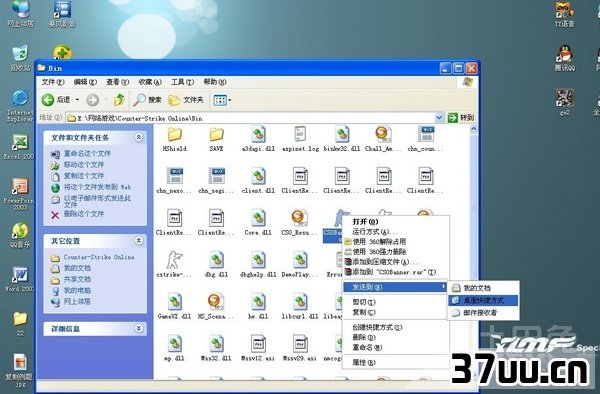This screenshot has width=600, height=394.
Task: Open Counter-Strike Online in Other Places
Action: (x=99, y=257)
